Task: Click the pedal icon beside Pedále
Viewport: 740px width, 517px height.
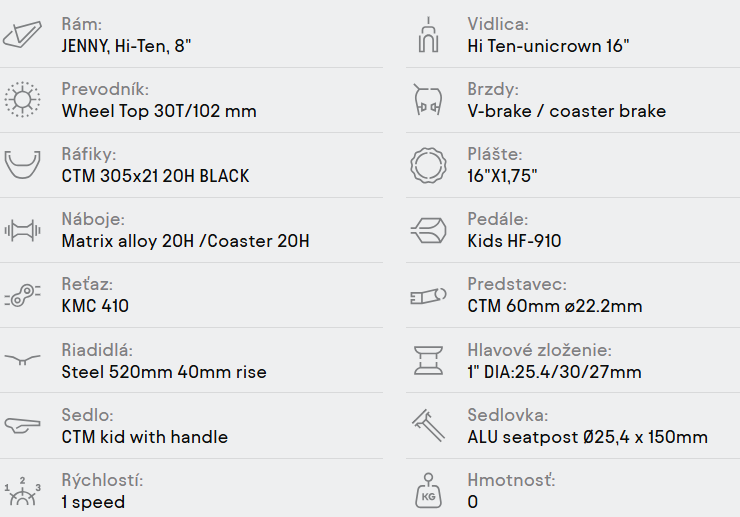Action: (427, 230)
